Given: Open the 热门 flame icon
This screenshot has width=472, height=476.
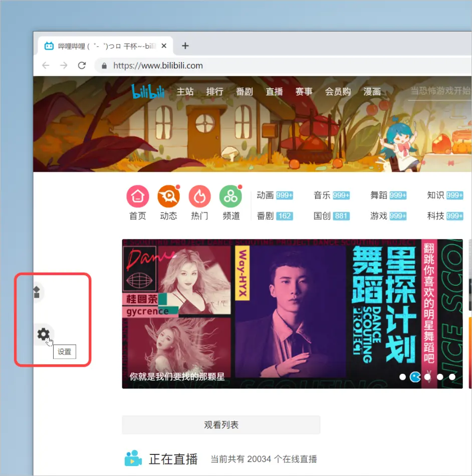Looking at the screenshot, I should pos(199,196).
